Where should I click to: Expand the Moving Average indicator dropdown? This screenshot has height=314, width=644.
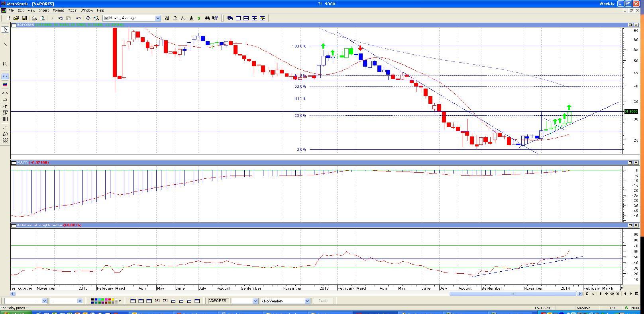[158, 18]
